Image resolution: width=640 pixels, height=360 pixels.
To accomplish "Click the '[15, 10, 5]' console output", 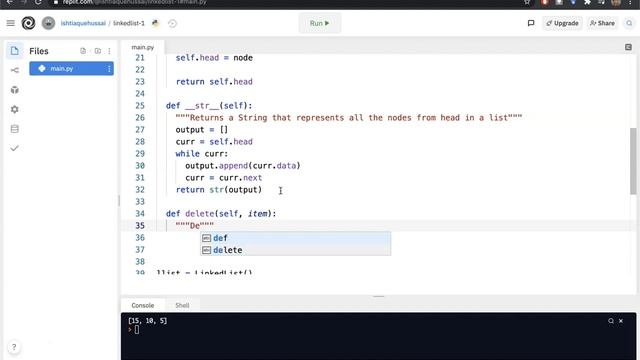I will click(x=147, y=321).
